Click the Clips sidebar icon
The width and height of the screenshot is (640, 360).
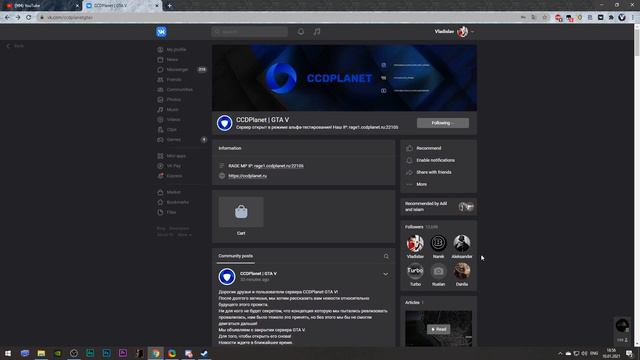pyautogui.click(x=160, y=129)
